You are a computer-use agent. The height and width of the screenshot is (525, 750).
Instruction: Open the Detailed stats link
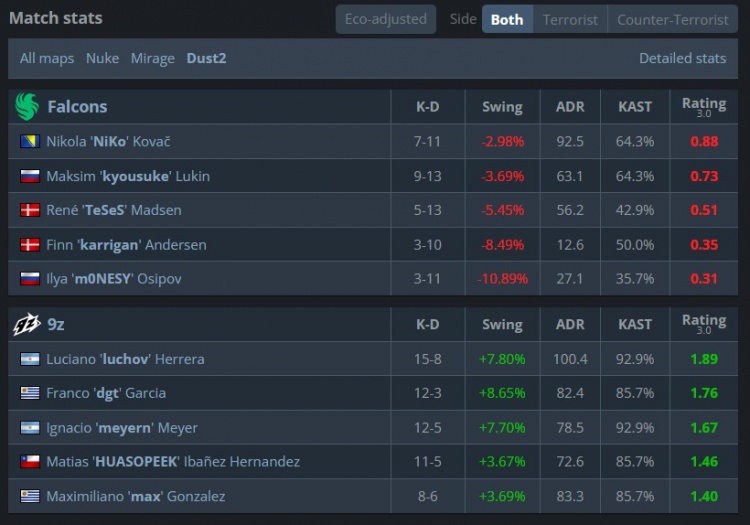(683, 58)
